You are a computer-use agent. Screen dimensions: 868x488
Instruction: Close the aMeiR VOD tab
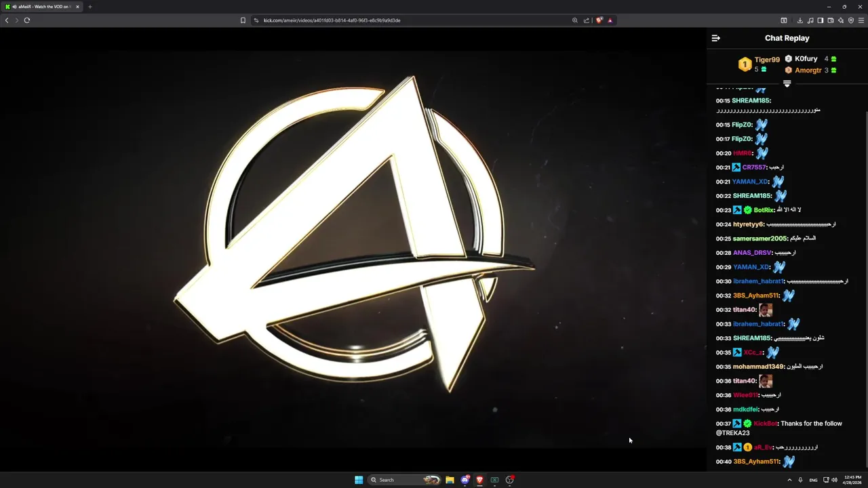77,7
